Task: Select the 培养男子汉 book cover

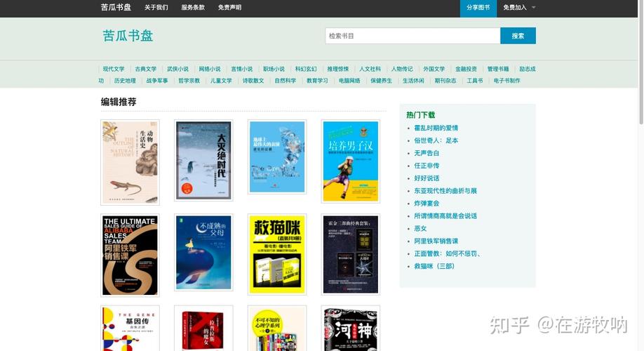Action: [x=351, y=161]
